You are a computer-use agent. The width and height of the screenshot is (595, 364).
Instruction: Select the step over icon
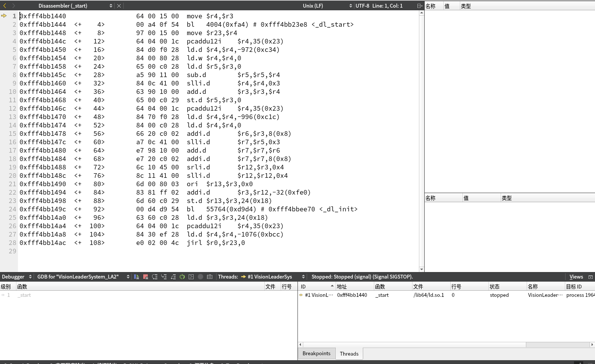coord(155,277)
